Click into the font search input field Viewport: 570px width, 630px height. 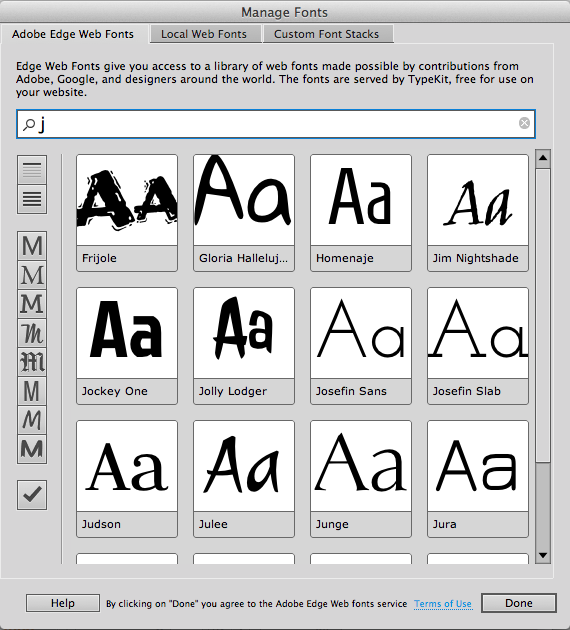276,124
